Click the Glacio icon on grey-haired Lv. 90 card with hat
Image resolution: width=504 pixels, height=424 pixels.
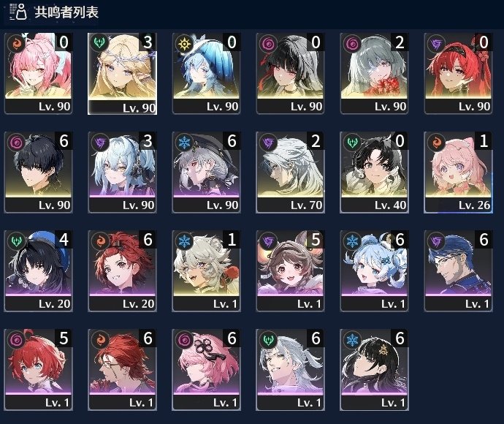(x=184, y=143)
